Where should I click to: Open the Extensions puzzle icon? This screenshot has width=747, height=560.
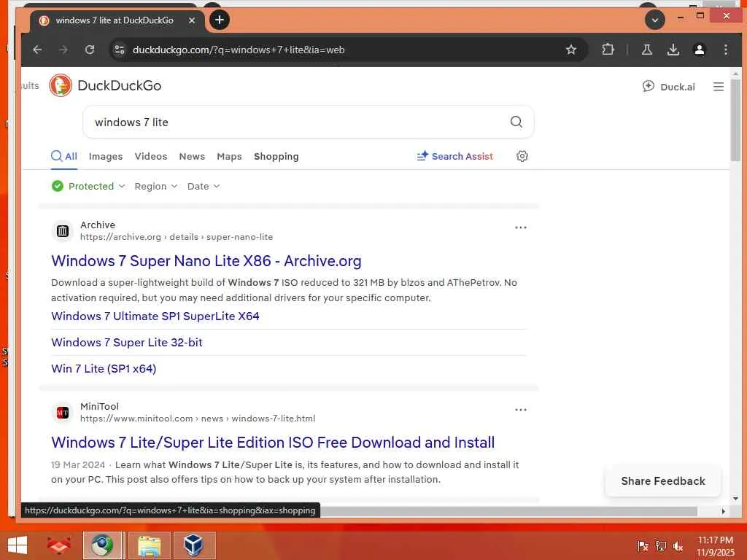tap(608, 49)
